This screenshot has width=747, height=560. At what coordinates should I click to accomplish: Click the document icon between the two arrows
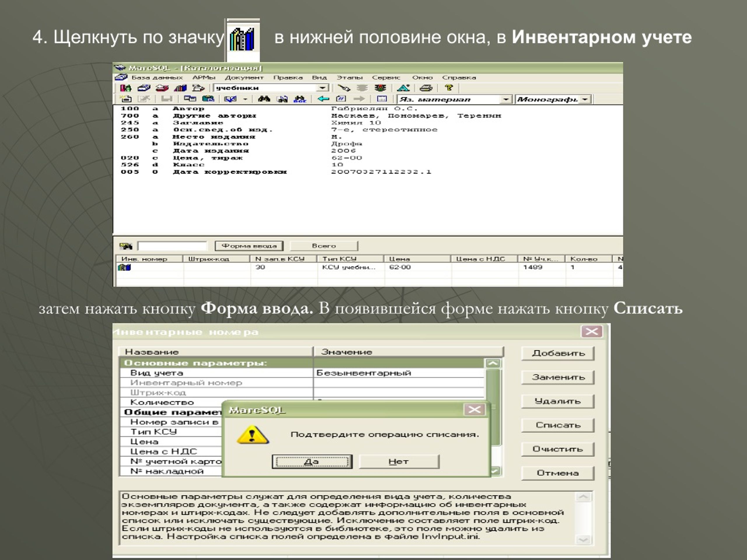pyautogui.click(x=341, y=99)
